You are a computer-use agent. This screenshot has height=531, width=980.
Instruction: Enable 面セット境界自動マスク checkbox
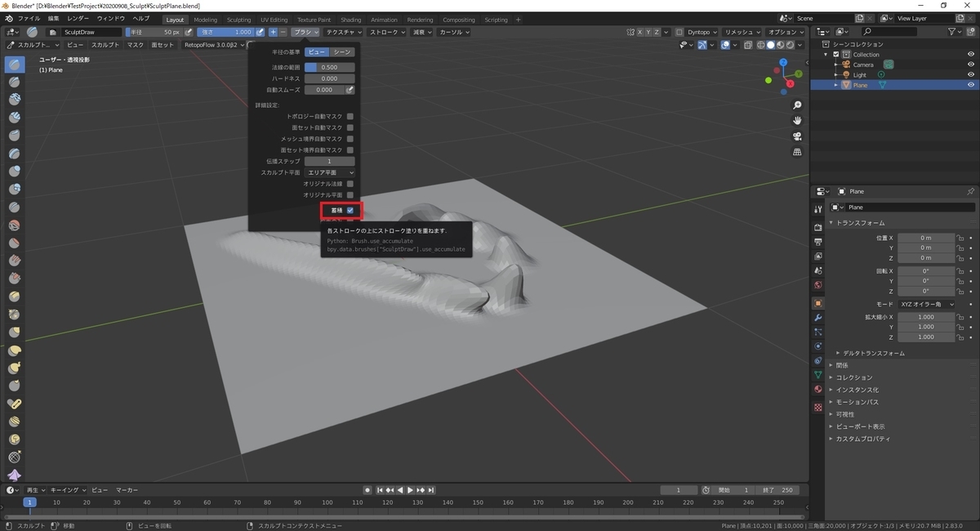point(350,150)
